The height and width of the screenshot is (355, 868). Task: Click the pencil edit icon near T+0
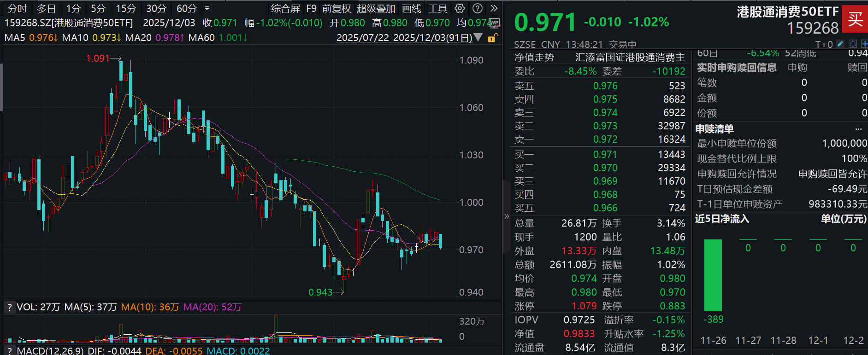pyautogui.click(x=840, y=44)
